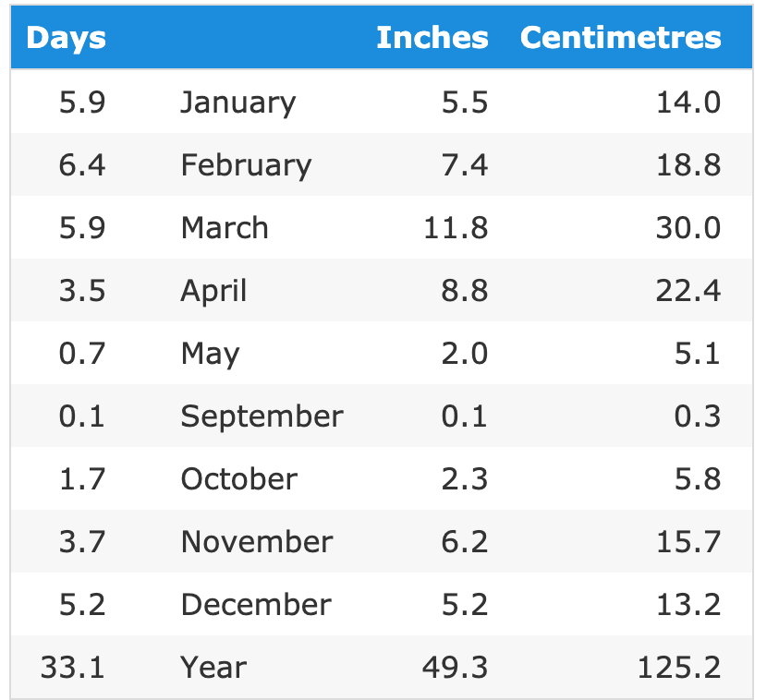The width and height of the screenshot is (767, 700).
Task: Select the Year total row label
Action: [213, 667]
